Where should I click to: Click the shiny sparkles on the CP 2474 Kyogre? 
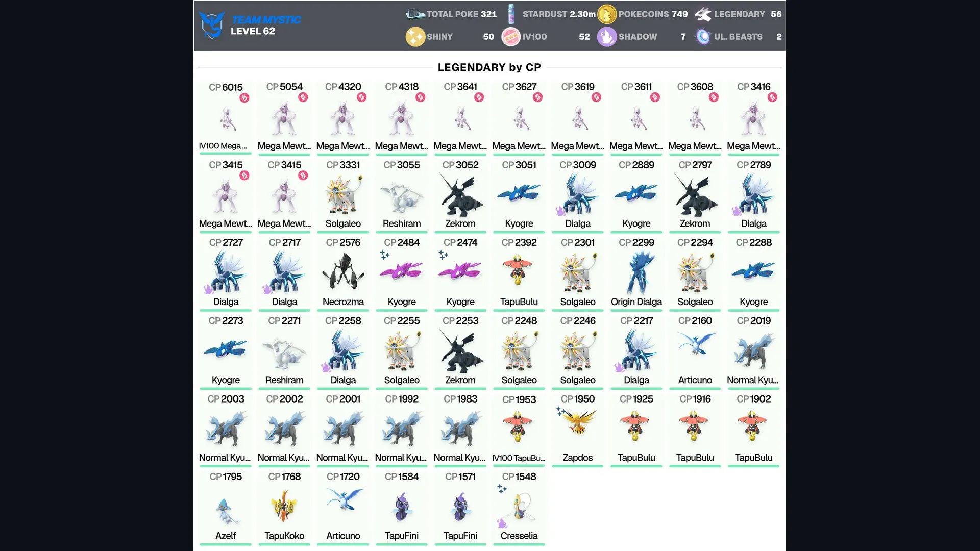point(443,254)
